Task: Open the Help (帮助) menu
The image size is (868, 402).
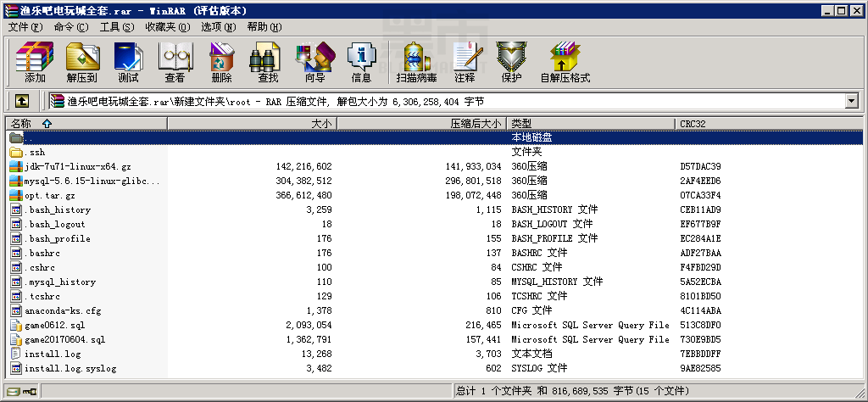Action: pos(264,26)
